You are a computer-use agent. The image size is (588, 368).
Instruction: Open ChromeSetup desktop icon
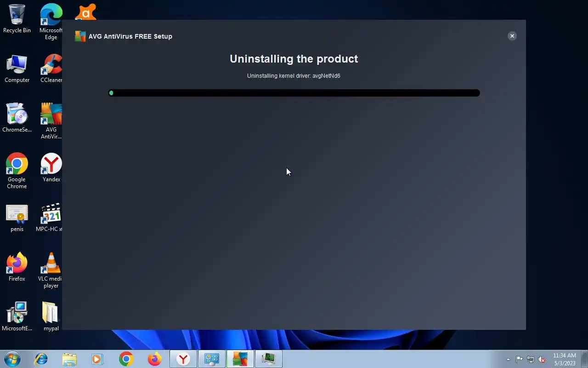coord(17,118)
